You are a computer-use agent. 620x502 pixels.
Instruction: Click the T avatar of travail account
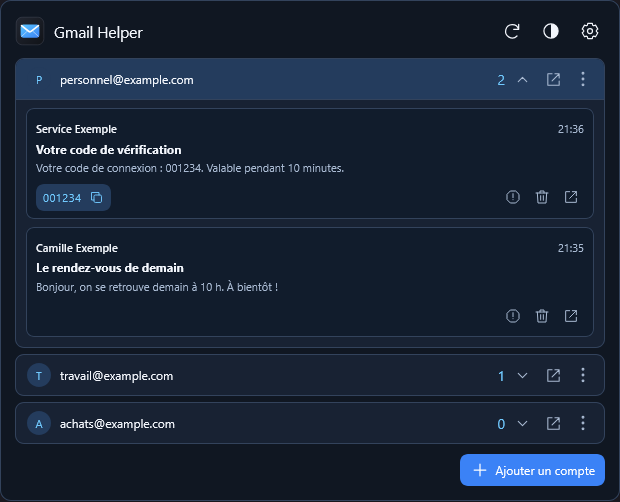tap(39, 376)
